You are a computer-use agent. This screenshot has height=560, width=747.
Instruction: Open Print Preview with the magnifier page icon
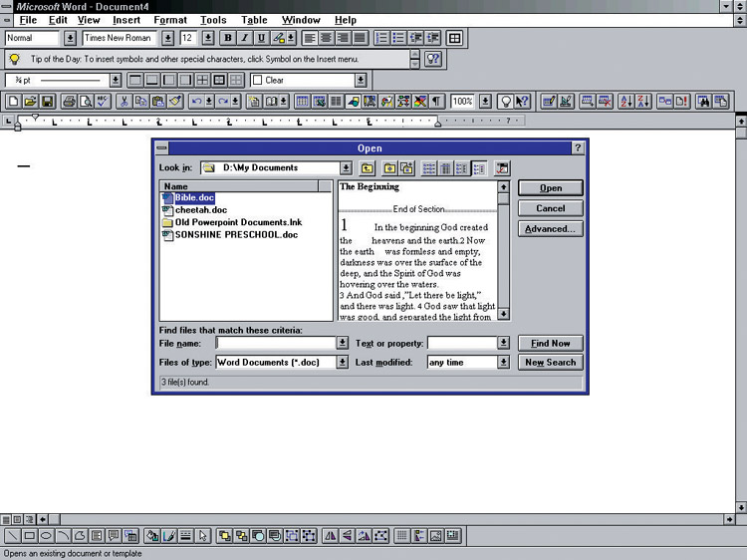[86, 101]
